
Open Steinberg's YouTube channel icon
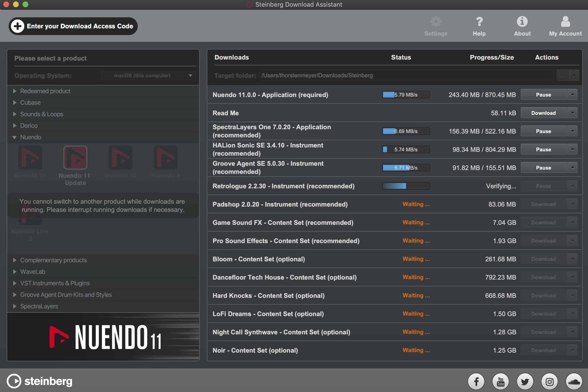(500, 381)
